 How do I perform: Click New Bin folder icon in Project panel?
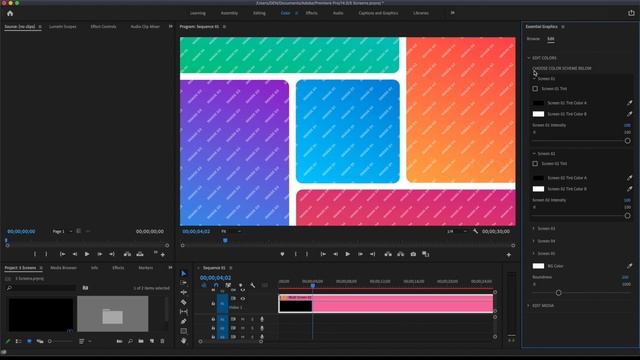click(x=141, y=341)
